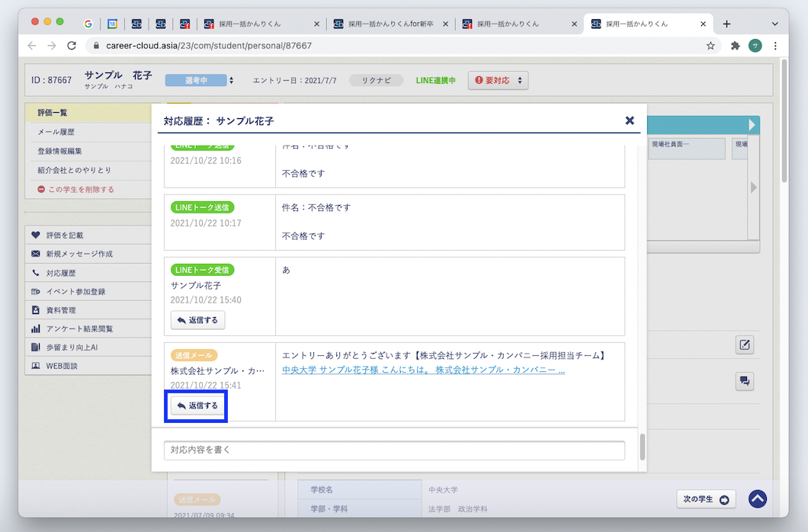
Task: Click the scroll-to-top arrow button
Action: point(758,499)
